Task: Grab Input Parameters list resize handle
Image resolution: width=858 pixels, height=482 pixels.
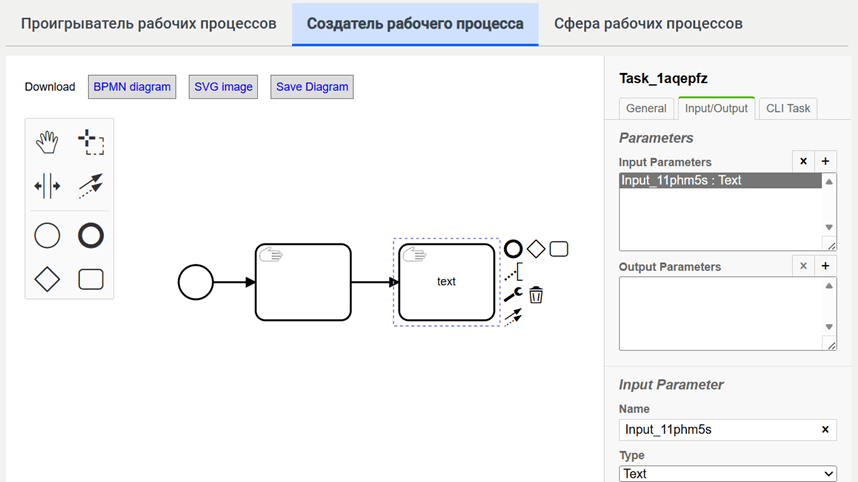Action: pos(831,246)
